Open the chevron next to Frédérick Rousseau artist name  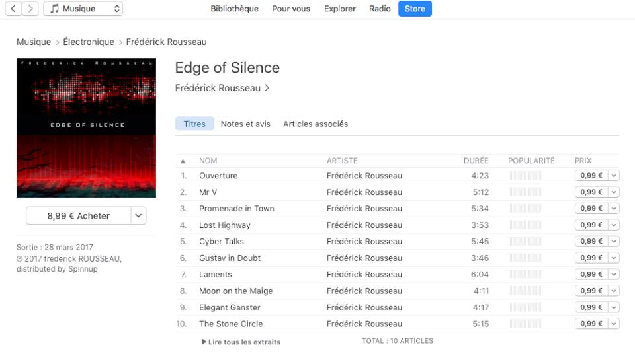coord(267,88)
